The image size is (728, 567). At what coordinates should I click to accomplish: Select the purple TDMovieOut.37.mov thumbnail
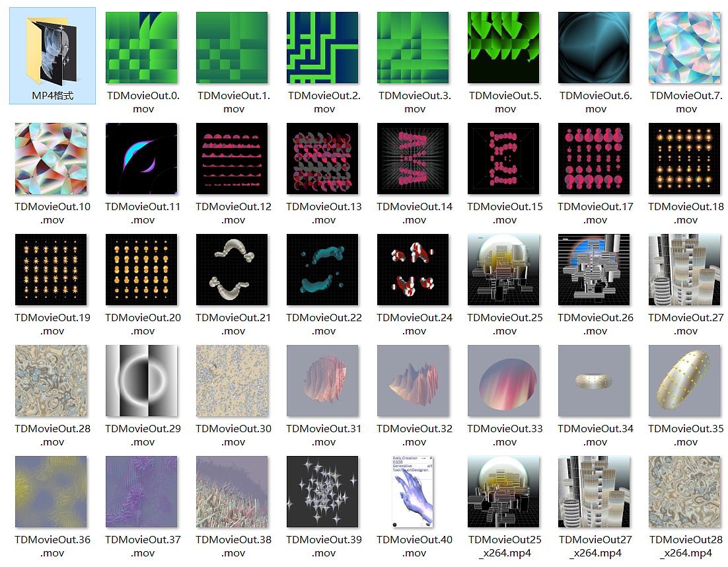141,492
